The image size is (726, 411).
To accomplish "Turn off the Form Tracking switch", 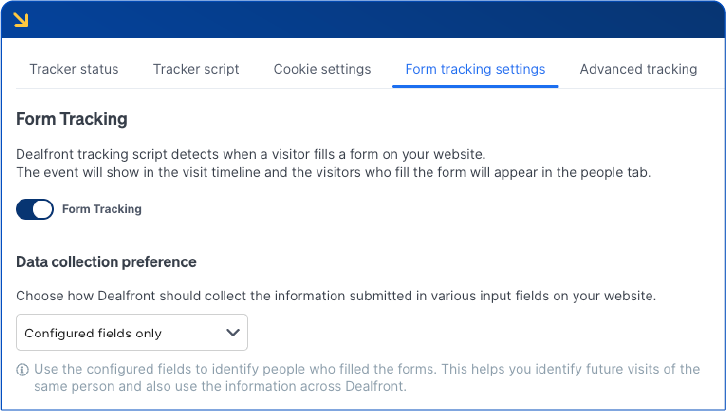I will (x=35, y=210).
